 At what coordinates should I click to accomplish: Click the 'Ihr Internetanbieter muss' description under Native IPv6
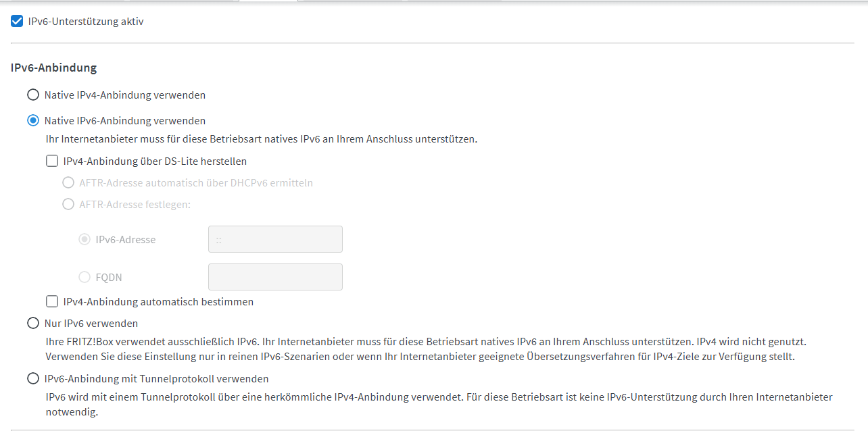click(262, 140)
